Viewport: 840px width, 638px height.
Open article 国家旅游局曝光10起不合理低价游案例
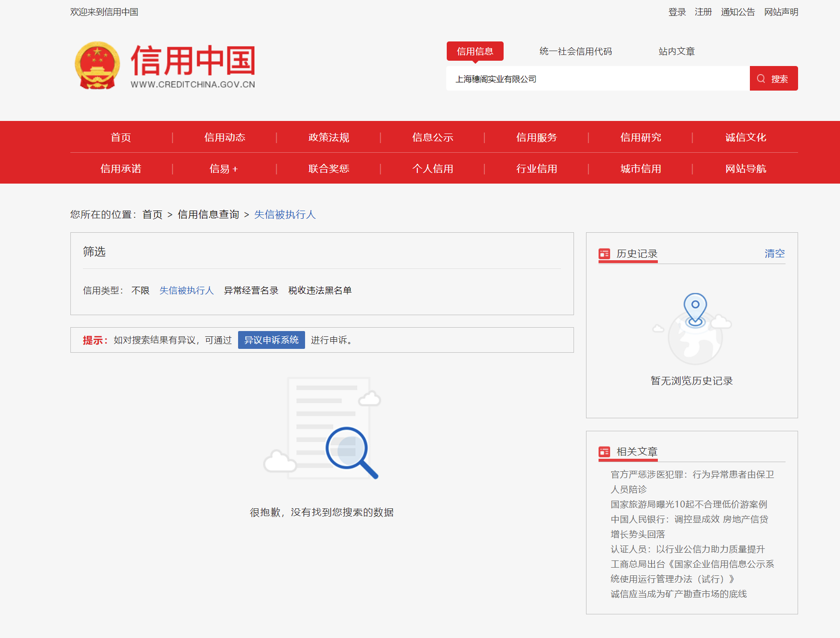[689, 505]
